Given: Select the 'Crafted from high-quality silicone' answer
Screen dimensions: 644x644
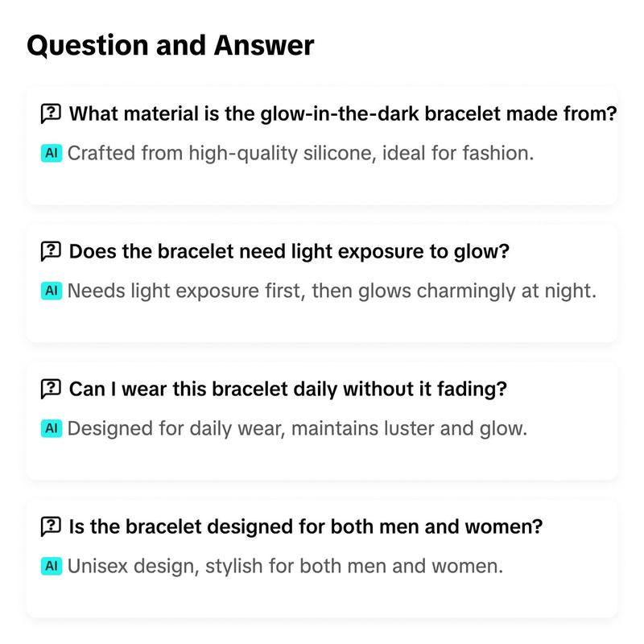Looking at the screenshot, I should (300, 154).
